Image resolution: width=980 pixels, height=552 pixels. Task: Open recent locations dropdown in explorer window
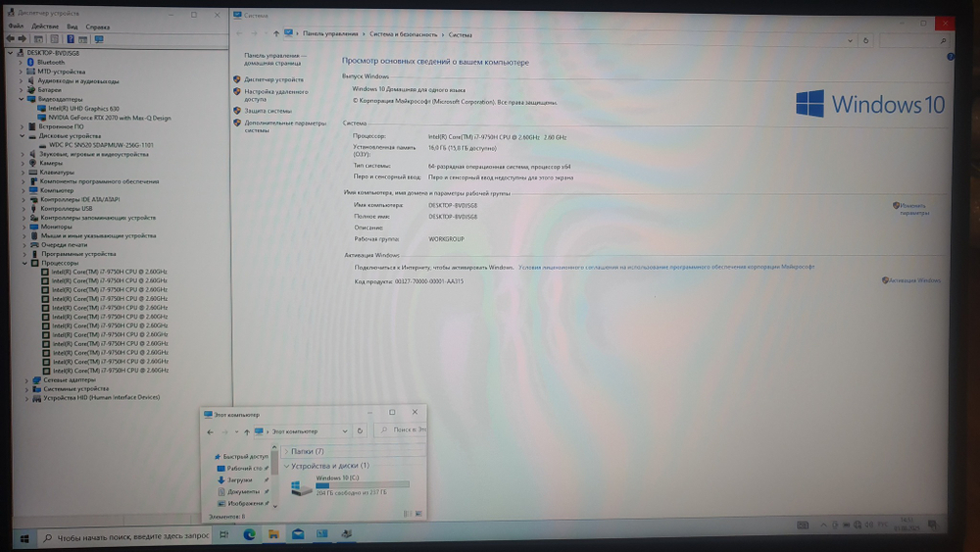click(236, 432)
